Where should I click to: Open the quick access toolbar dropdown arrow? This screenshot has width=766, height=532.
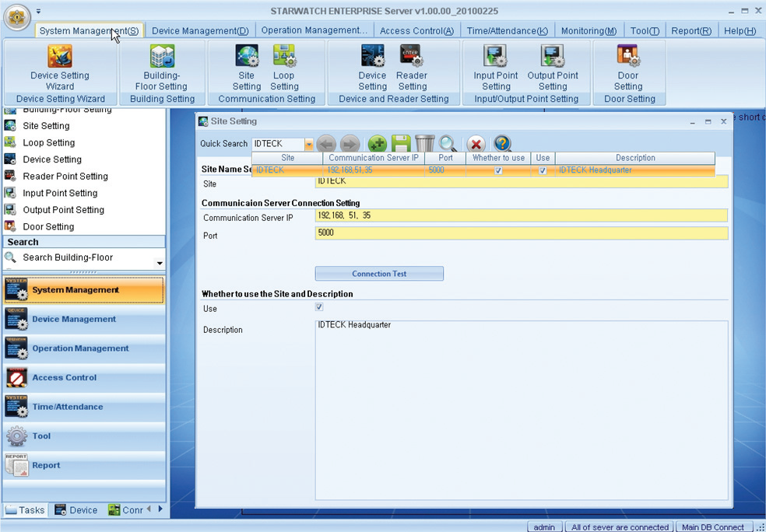pyautogui.click(x=39, y=12)
